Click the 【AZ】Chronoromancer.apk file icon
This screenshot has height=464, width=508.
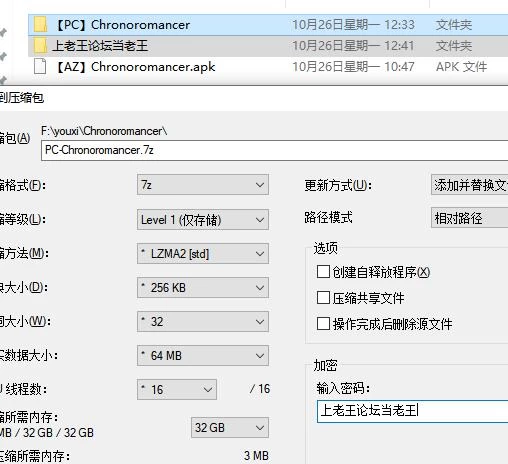click(x=40, y=66)
